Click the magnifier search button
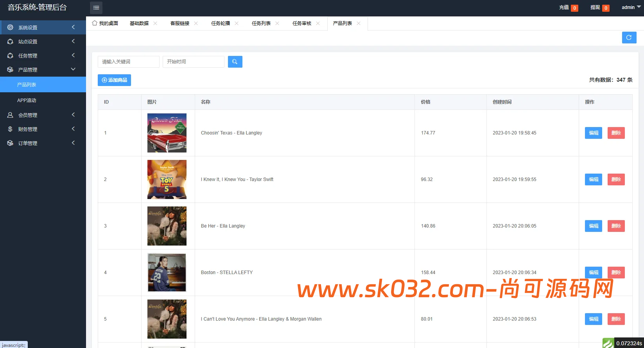The width and height of the screenshot is (644, 348). coord(235,62)
